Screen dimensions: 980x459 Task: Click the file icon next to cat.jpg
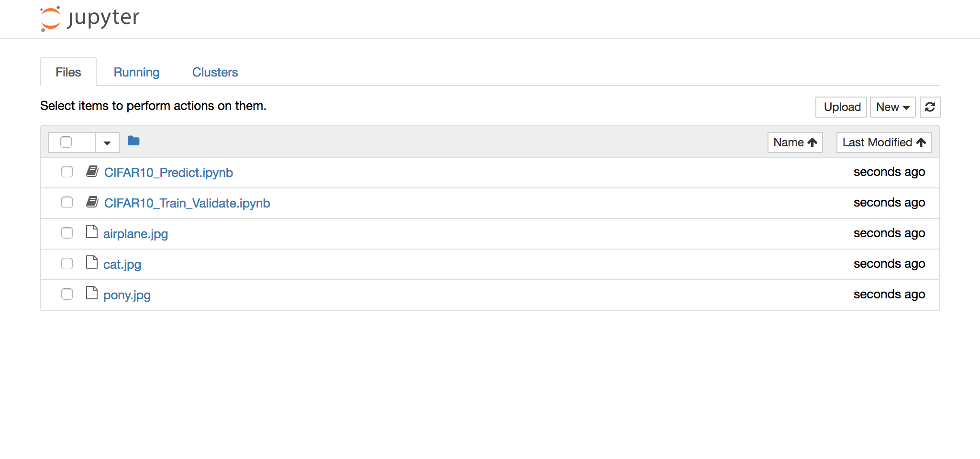[91, 263]
